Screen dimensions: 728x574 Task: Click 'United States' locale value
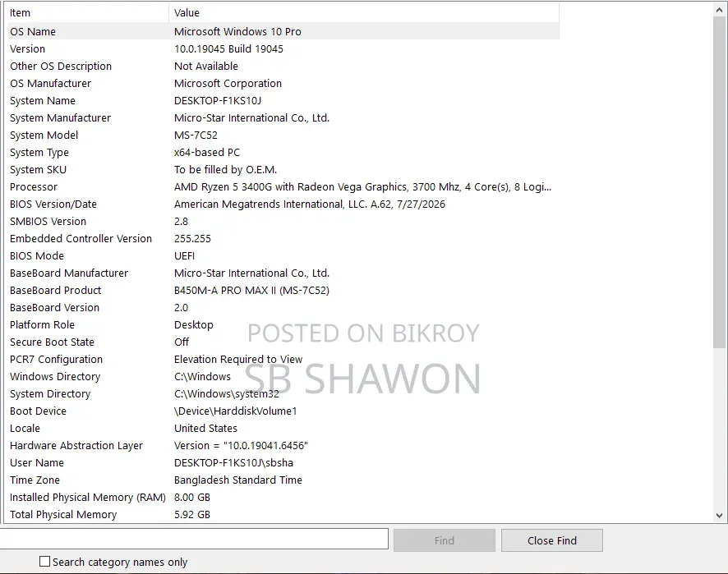point(205,429)
